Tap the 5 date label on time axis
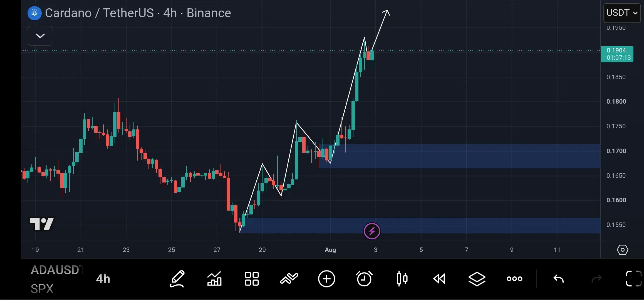The image size is (644, 300). [421, 250]
